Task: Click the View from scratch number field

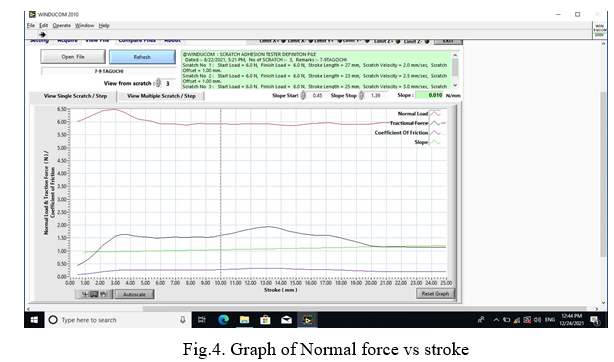Action: point(168,83)
